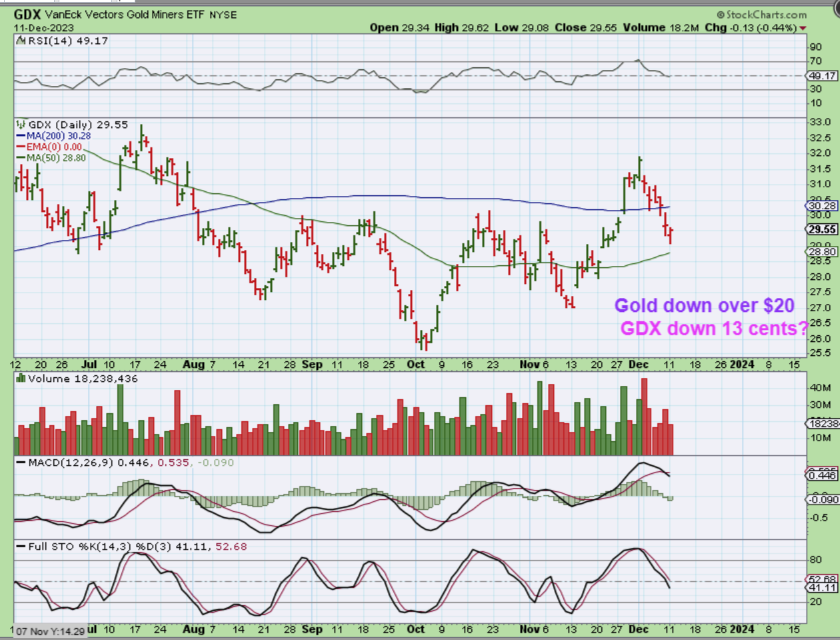
Task: Click the Jul label on price date axis
Action: tap(89, 364)
